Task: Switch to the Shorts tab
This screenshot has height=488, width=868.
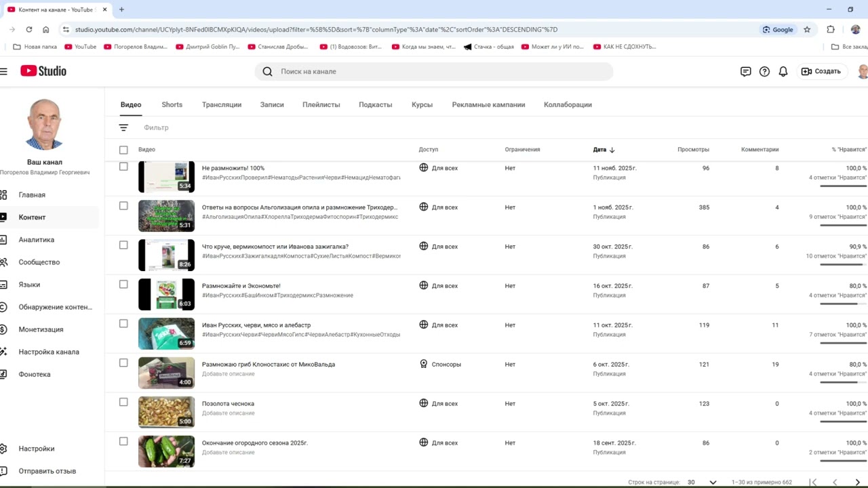Action: click(x=172, y=105)
